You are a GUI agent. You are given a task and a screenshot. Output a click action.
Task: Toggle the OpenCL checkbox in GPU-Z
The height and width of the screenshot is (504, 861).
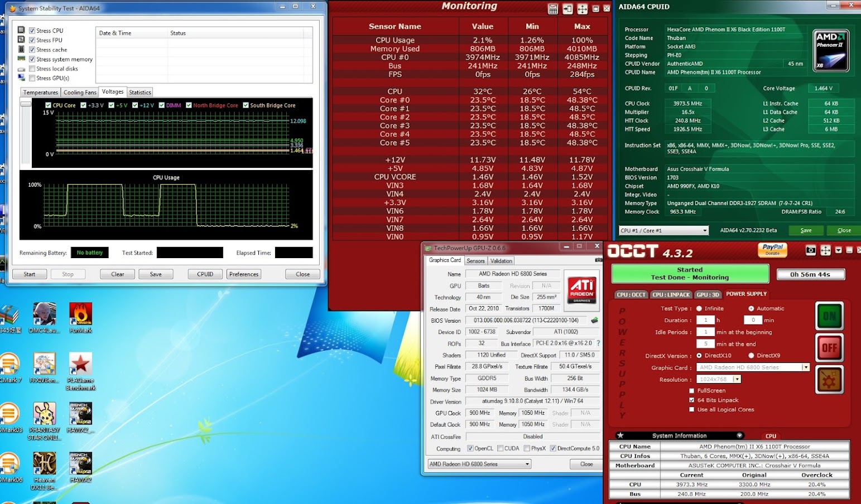click(470, 448)
